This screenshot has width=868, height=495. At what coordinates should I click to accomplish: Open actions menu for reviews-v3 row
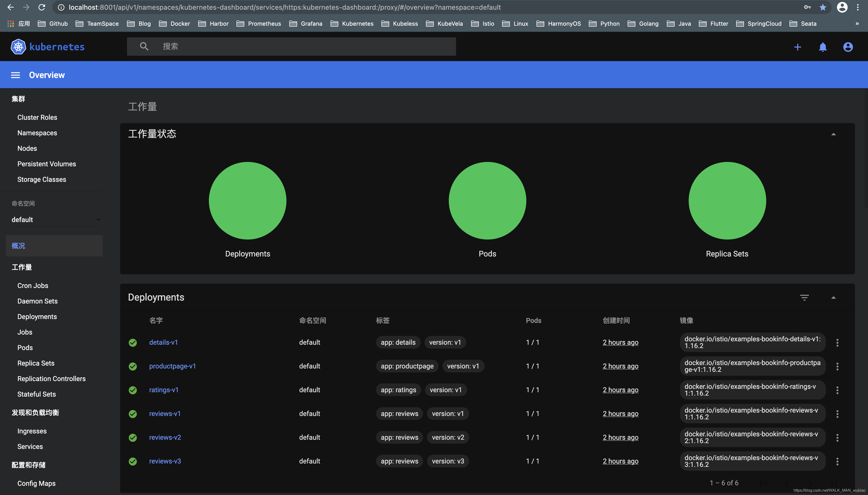coord(837,461)
